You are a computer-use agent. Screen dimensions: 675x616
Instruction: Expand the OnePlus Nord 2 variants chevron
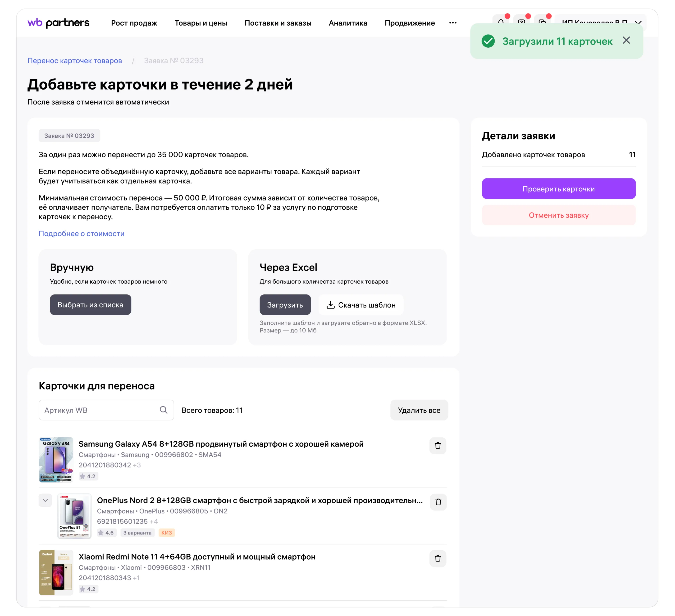[x=45, y=500]
